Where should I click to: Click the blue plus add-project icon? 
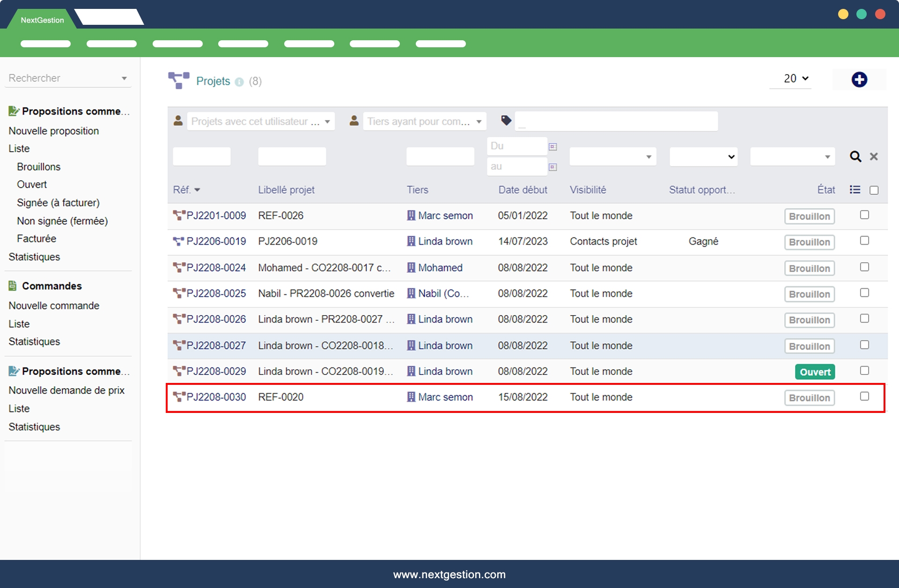[x=859, y=80]
